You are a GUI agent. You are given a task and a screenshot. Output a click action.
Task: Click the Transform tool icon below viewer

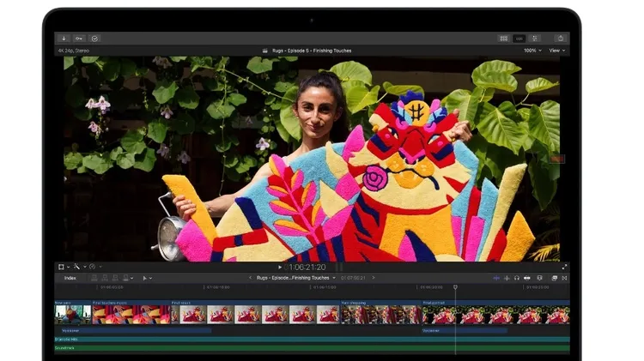click(61, 267)
